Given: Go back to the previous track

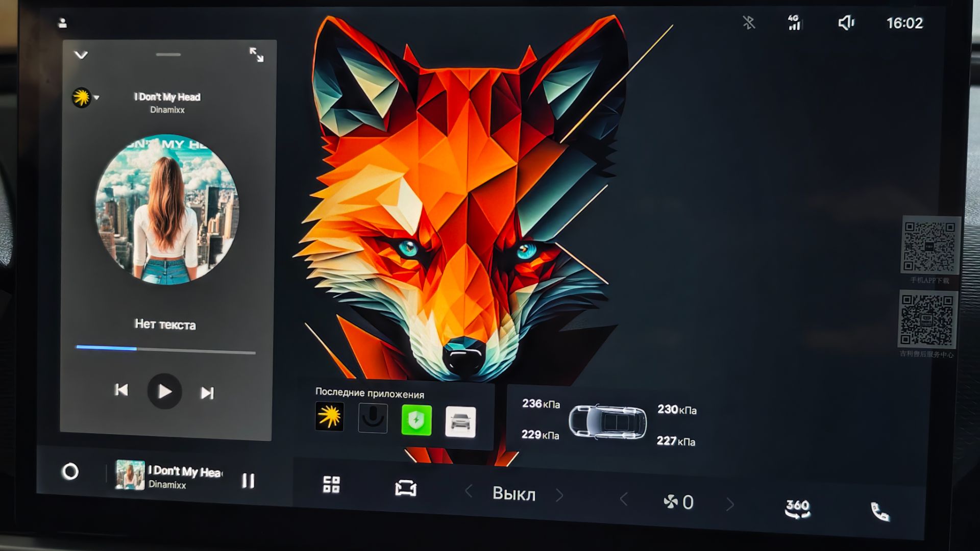Looking at the screenshot, I should [x=121, y=390].
